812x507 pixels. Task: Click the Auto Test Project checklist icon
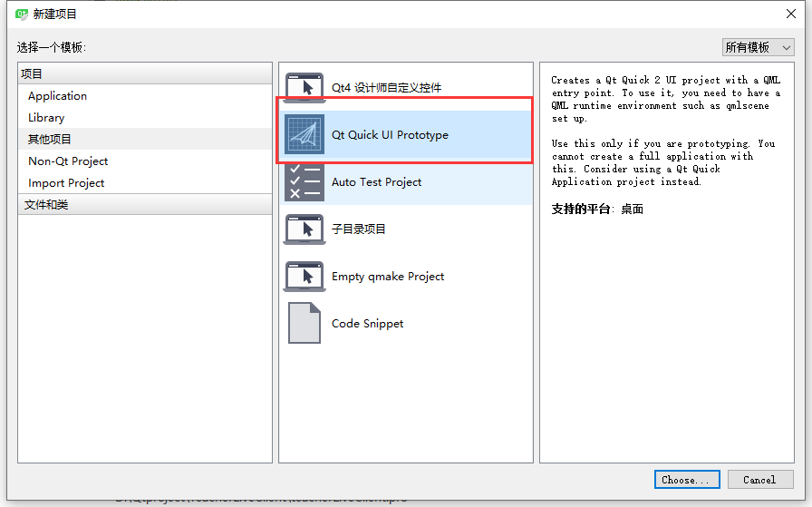click(x=304, y=182)
